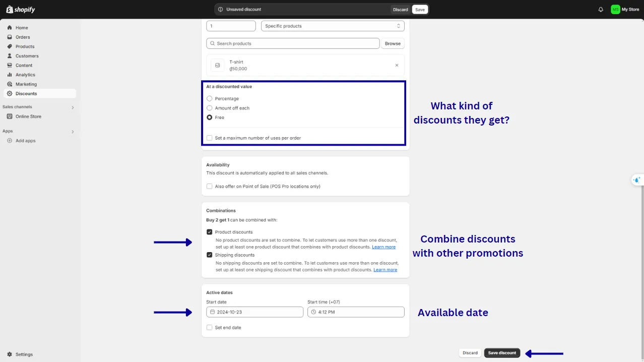This screenshot has height=362, width=644.
Task: Click Browse to pick products
Action: 393,44
